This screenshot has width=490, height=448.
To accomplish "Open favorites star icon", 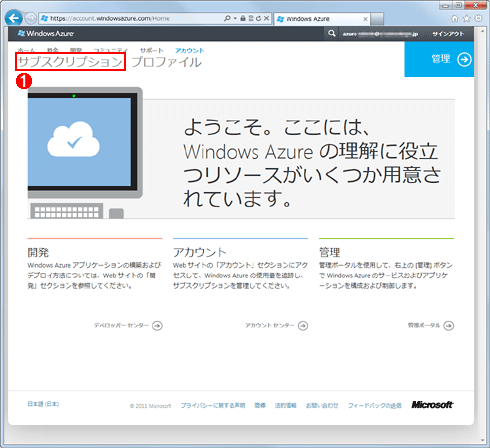I will [466, 19].
